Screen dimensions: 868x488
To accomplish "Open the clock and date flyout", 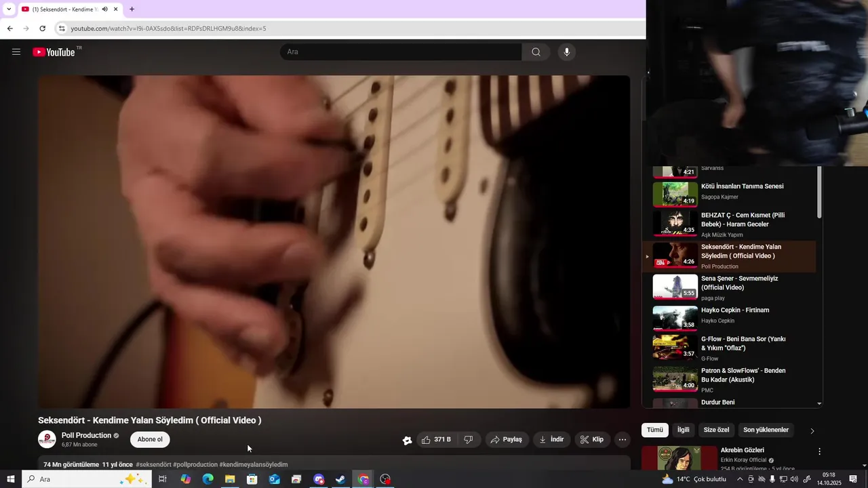I will [x=828, y=479].
